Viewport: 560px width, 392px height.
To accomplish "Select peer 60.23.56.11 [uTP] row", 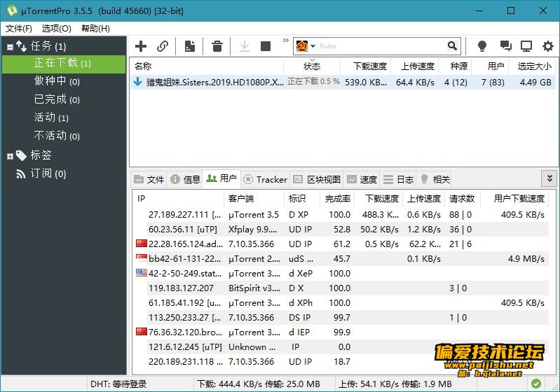I will 341,230.
